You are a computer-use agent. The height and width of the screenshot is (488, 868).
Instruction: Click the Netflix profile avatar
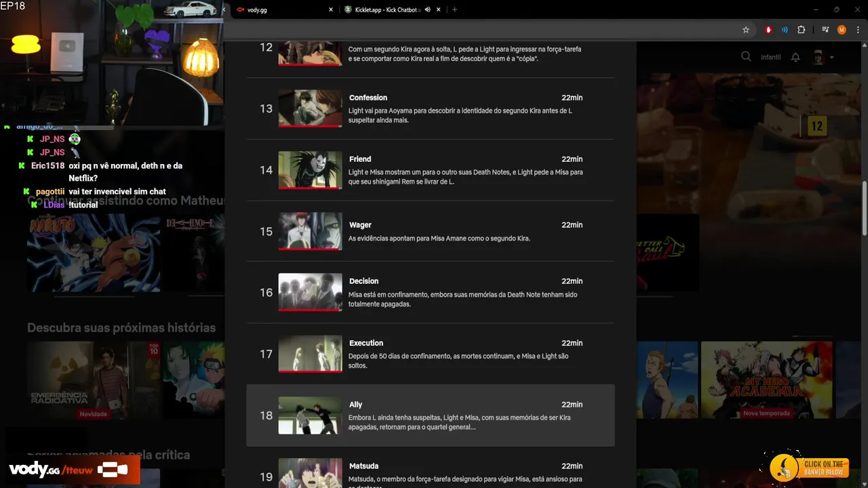pyautogui.click(x=818, y=57)
